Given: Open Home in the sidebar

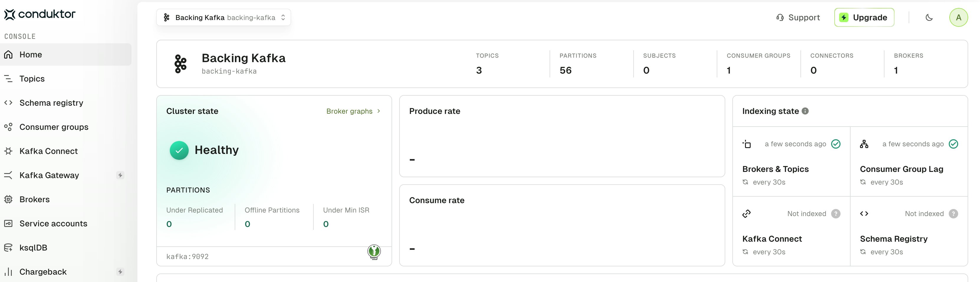Looking at the screenshot, I should pyautogui.click(x=65, y=54).
